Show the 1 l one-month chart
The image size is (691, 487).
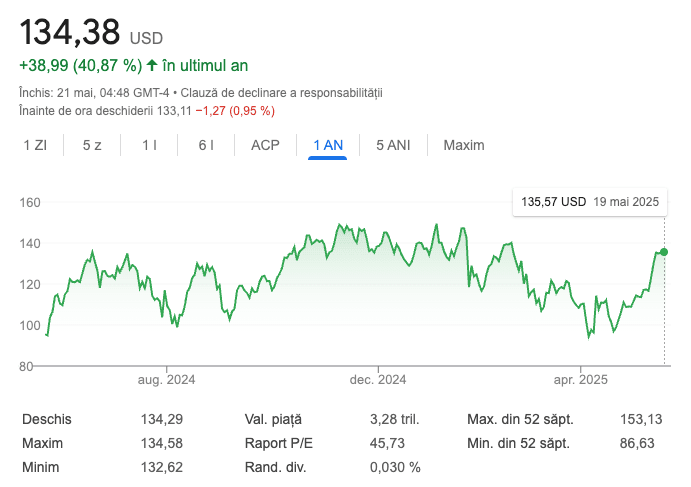[149, 145]
